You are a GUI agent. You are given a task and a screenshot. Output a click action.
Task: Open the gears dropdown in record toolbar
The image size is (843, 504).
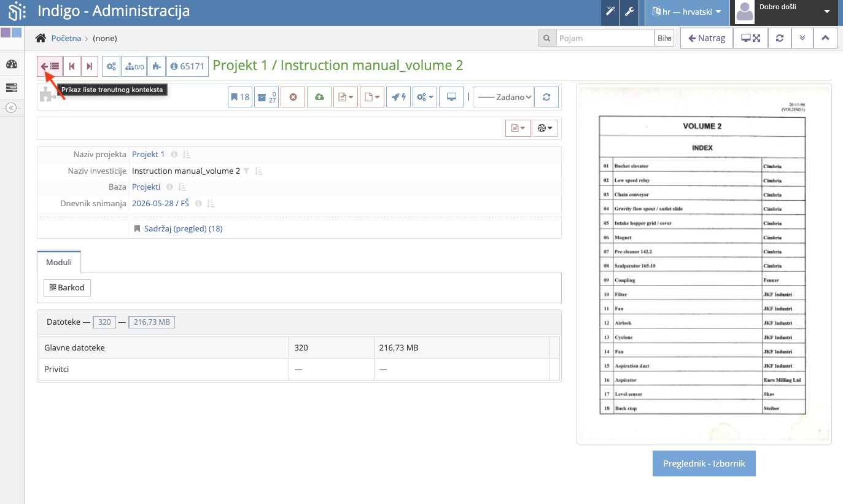[425, 97]
